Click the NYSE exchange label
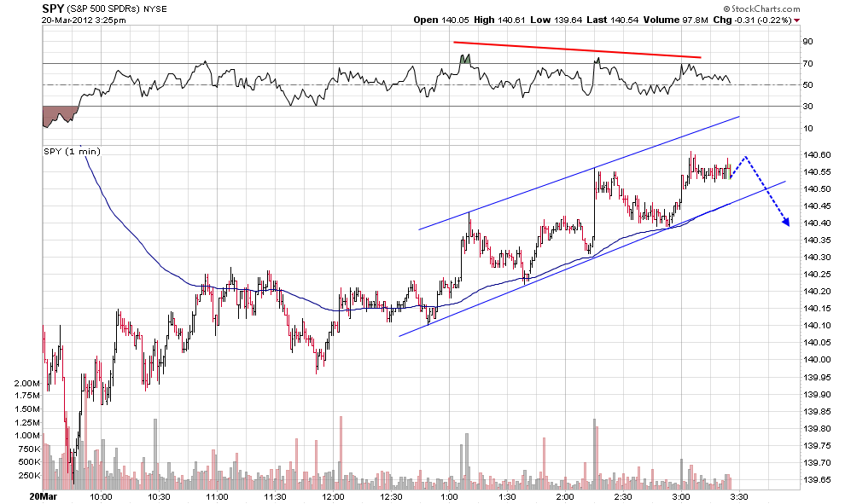The image size is (845, 504). coord(155,9)
